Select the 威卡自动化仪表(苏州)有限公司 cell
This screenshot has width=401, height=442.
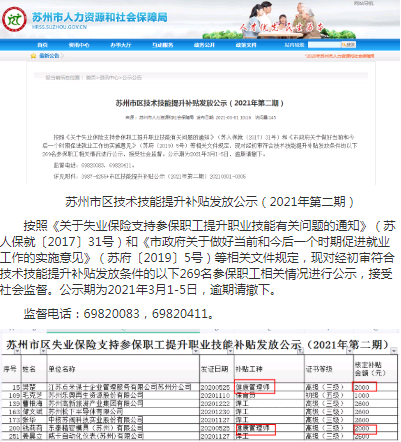[x=123, y=436]
